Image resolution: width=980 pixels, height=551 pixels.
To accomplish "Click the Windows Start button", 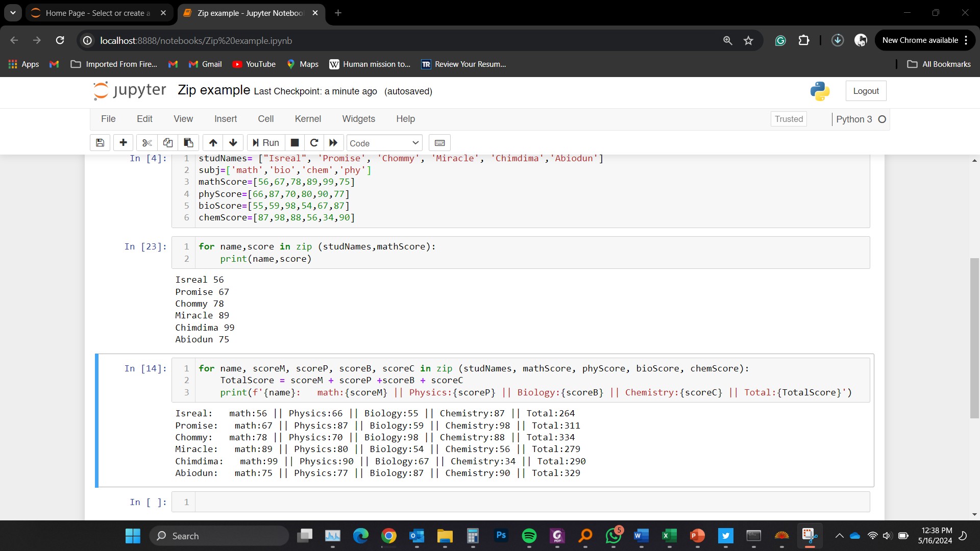I will 133,536.
